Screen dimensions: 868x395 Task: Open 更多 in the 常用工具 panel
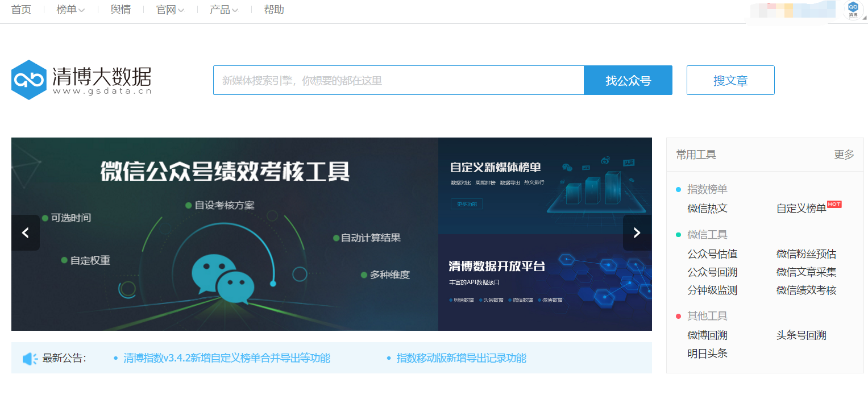pyautogui.click(x=844, y=155)
